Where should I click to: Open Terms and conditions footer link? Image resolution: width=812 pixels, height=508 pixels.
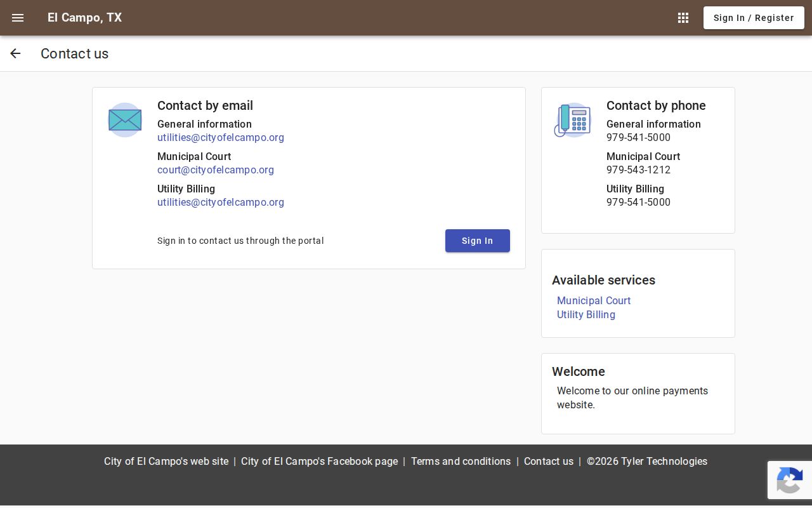click(461, 462)
